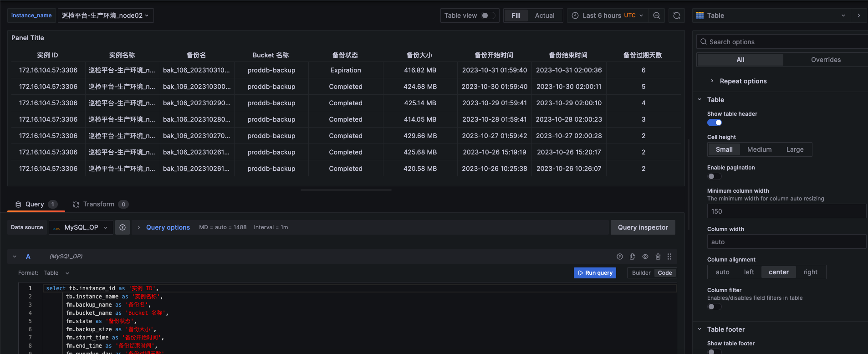Click the Run query button
This screenshot has width=868, height=354.
point(595,273)
